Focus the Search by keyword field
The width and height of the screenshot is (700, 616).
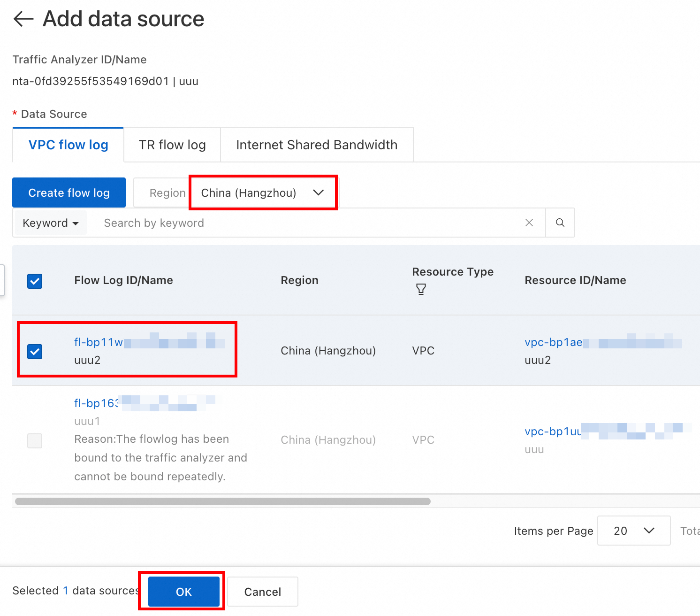(305, 223)
